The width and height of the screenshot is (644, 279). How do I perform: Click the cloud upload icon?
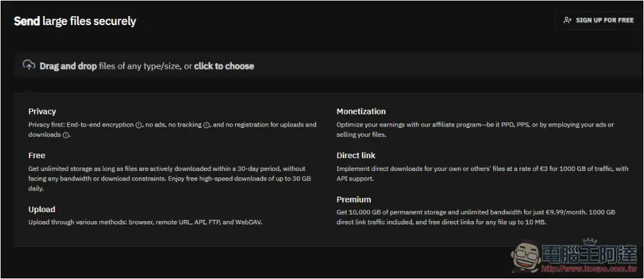point(29,65)
